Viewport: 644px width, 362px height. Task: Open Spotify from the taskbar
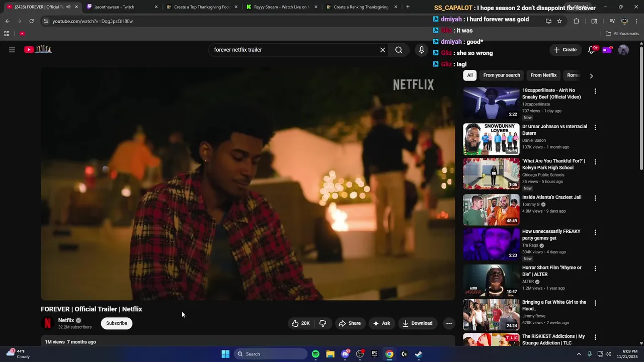[315, 354]
